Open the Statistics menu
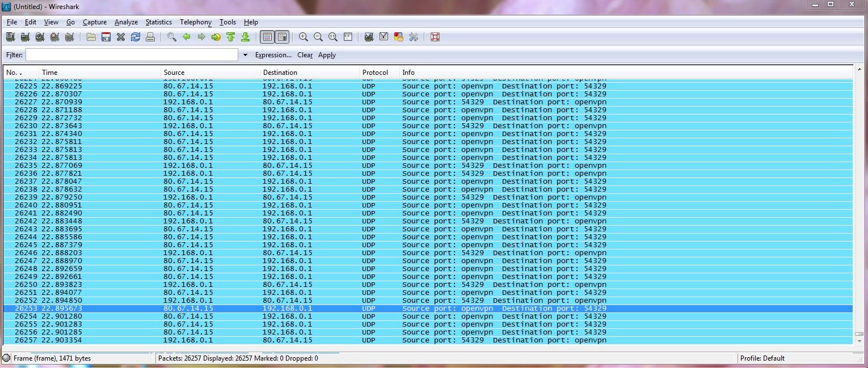The width and height of the screenshot is (868, 368). 159,22
